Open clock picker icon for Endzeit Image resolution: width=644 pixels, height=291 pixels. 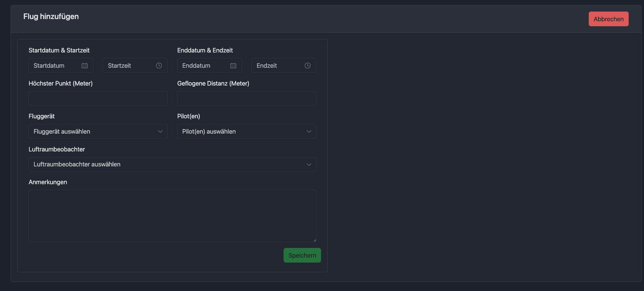point(308,66)
